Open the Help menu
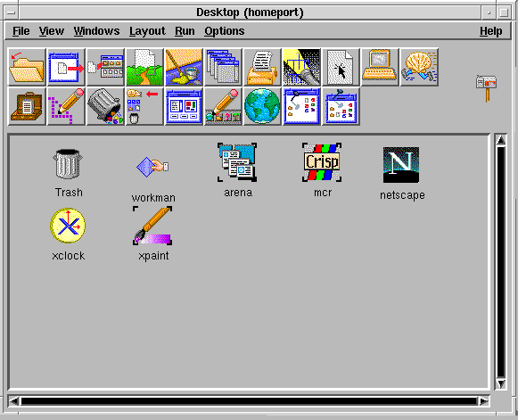This screenshot has height=420, width=518. point(491,31)
